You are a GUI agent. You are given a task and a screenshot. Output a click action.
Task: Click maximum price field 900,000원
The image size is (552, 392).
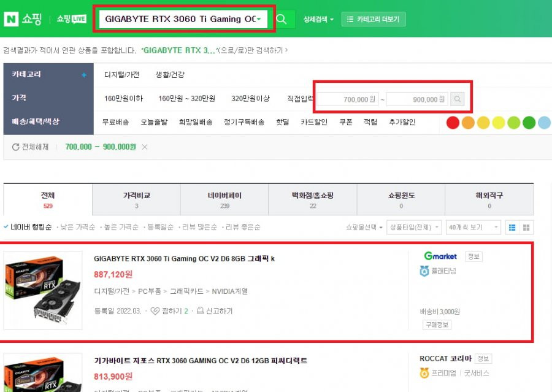coord(417,99)
